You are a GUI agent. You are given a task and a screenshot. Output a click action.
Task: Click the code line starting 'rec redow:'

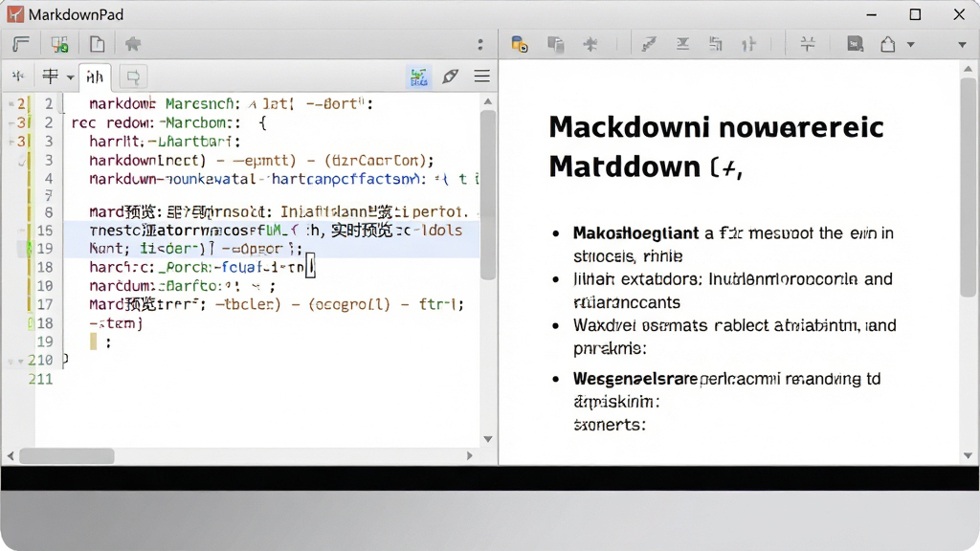(168, 123)
